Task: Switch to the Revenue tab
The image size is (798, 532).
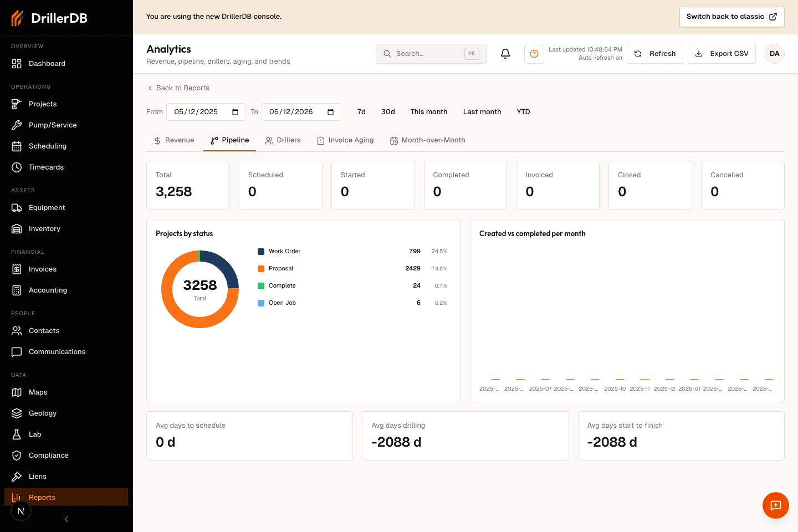Action: [x=174, y=140]
